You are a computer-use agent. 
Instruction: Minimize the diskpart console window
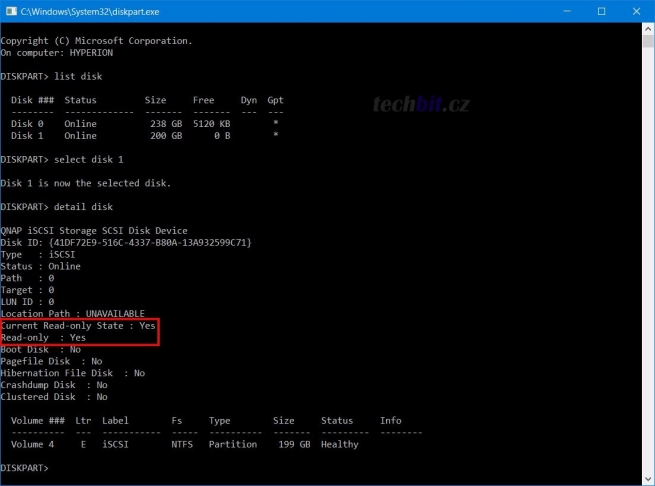pos(556,10)
